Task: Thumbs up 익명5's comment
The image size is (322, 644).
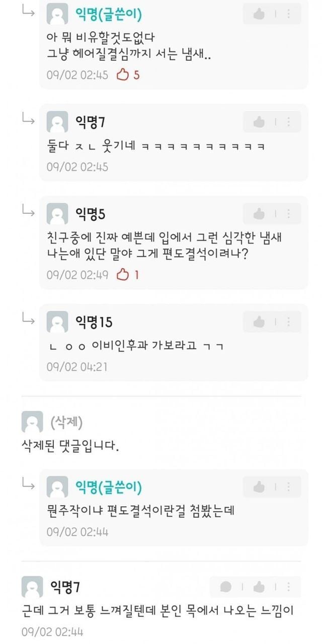Action: click(x=259, y=214)
